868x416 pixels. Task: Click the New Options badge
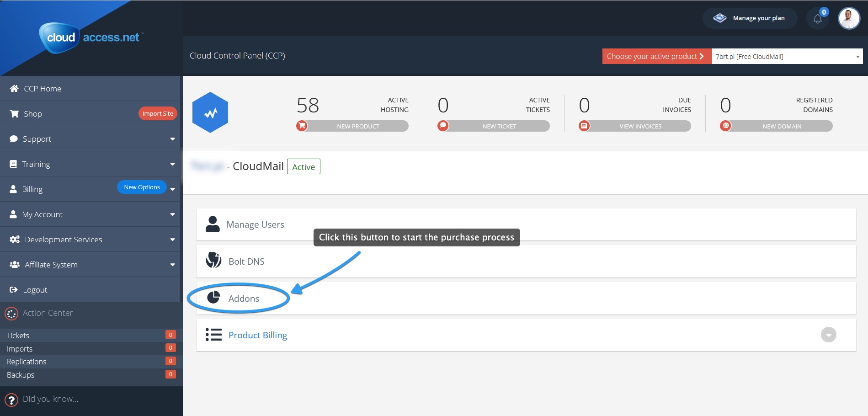coord(142,187)
